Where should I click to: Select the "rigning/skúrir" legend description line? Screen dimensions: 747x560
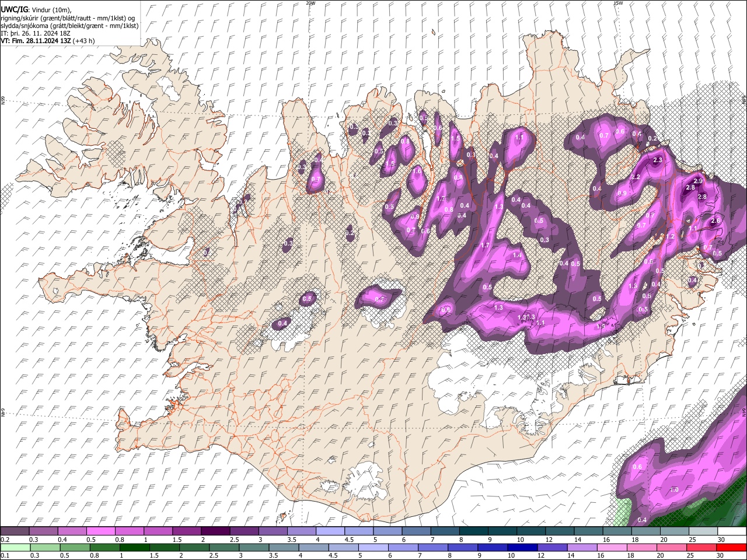(68, 18)
